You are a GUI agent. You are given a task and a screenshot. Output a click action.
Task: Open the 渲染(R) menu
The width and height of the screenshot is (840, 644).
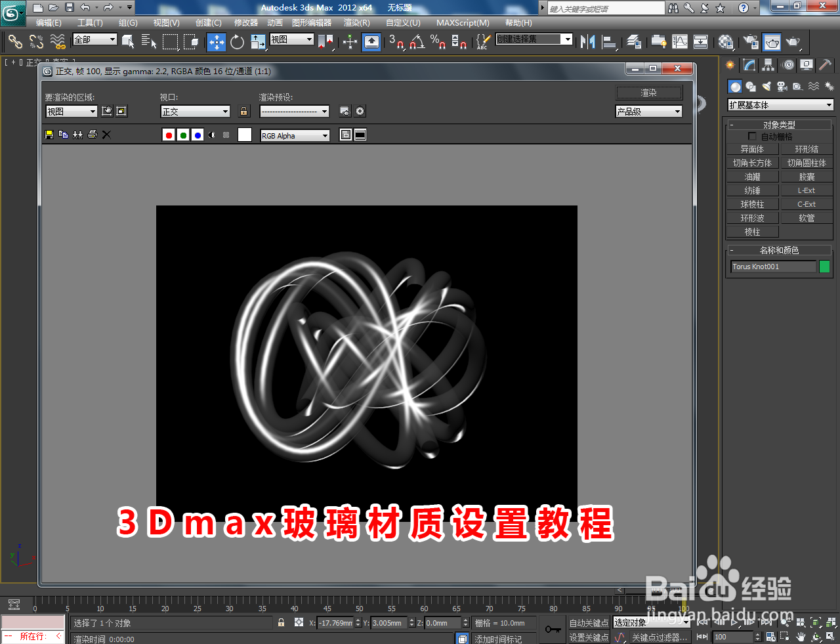[x=356, y=22]
